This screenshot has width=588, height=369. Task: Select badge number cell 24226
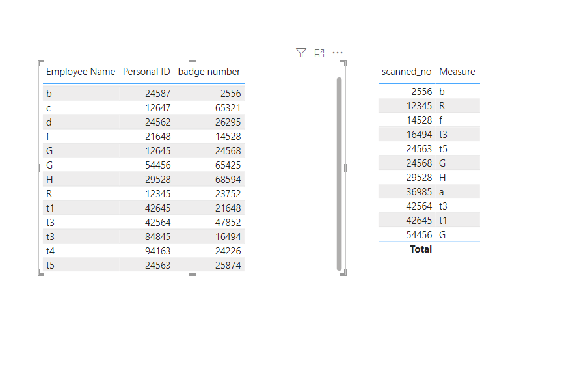pyautogui.click(x=228, y=251)
